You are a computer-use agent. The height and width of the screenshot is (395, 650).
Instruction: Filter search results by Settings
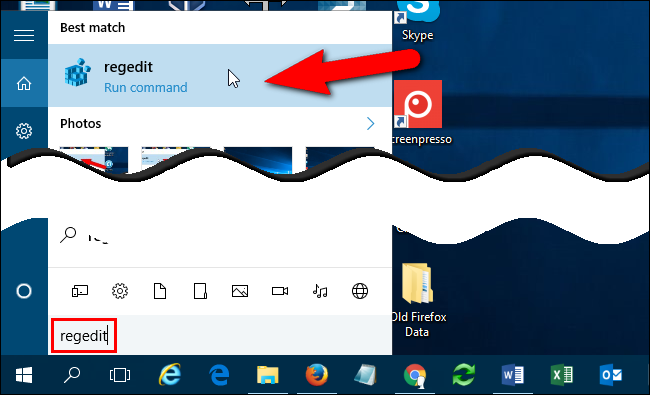(x=120, y=291)
